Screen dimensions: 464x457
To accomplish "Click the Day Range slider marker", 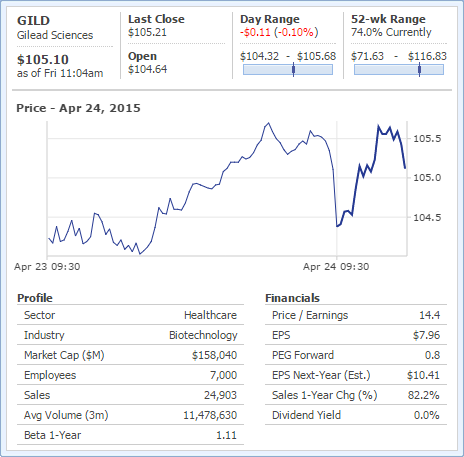I will [293, 69].
